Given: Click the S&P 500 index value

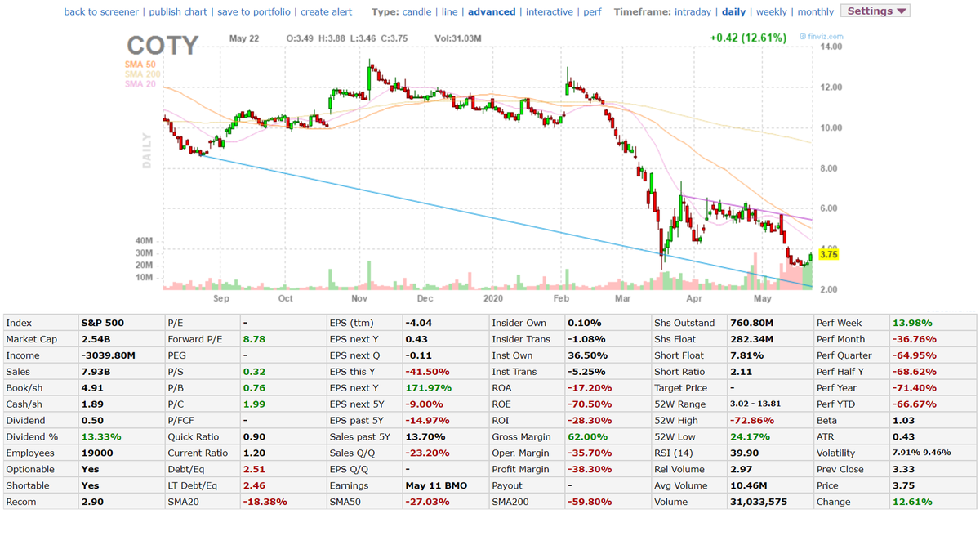Looking at the screenshot, I should [102, 323].
